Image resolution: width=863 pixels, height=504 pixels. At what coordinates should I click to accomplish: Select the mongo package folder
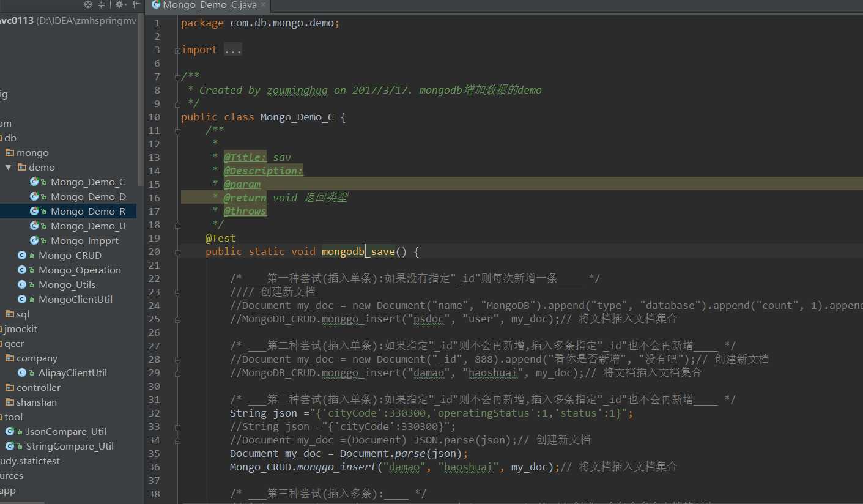click(32, 152)
